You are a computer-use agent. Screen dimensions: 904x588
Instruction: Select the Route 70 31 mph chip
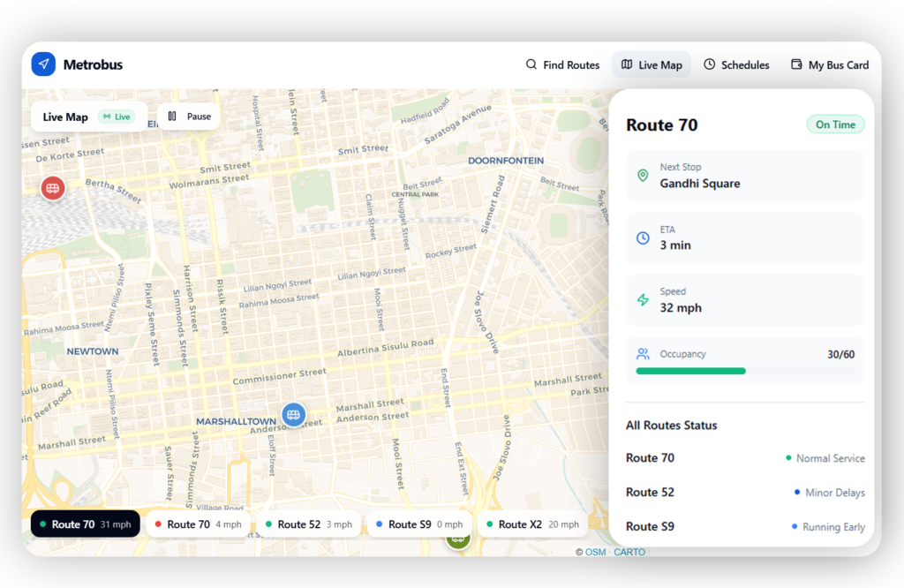point(86,524)
